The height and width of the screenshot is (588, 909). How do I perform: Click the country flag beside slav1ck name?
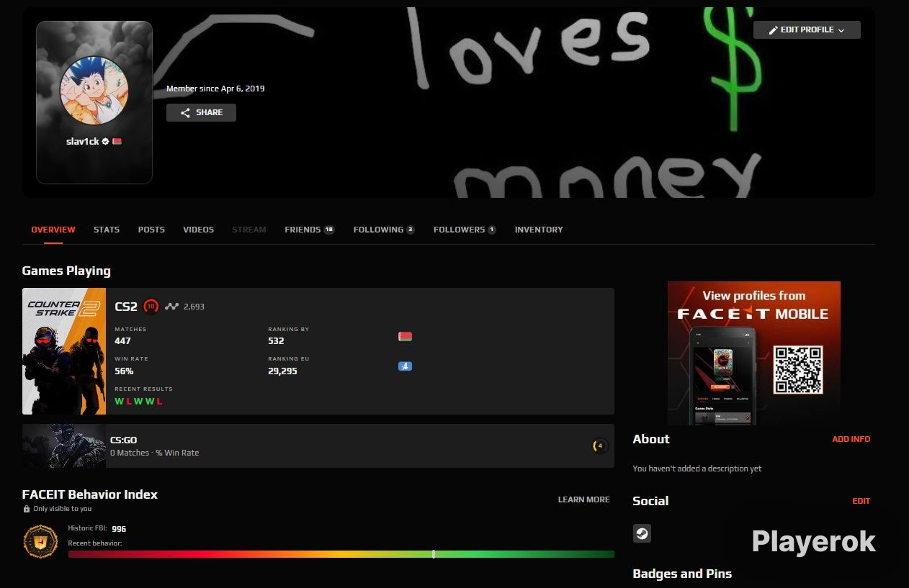click(x=117, y=142)
